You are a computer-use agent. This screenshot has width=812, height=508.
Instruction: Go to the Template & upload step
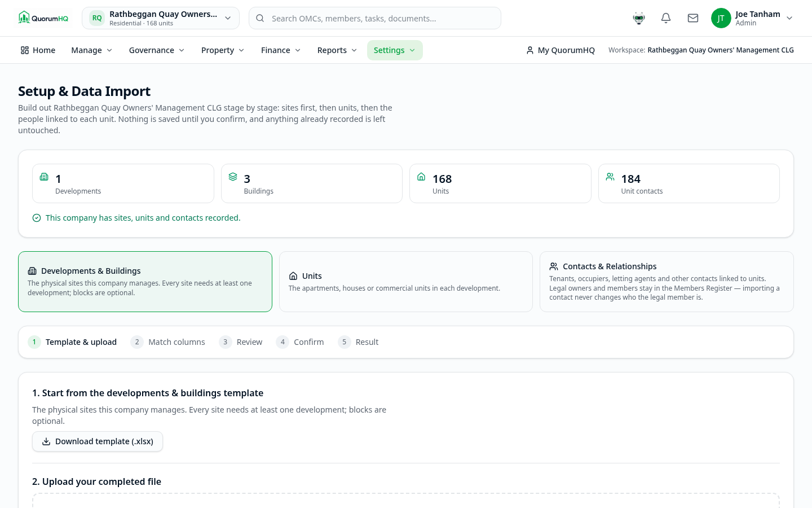[x=72, y=342]
